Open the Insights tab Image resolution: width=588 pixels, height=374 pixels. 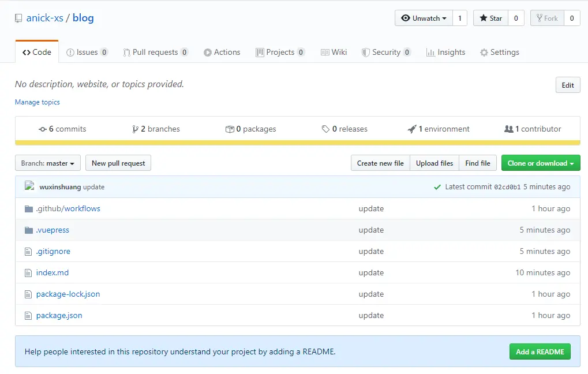tap(445, 52)
